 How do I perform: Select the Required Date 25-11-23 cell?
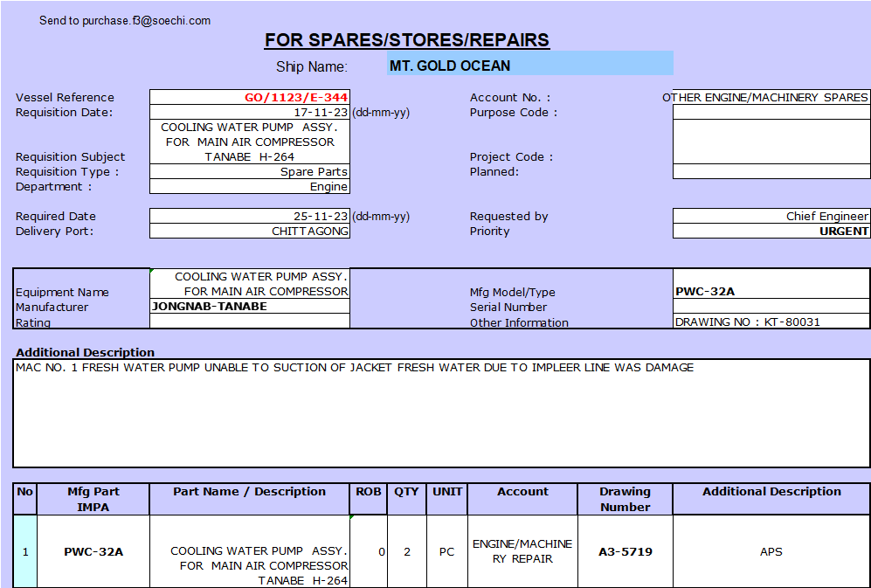[x=250, y=217]
